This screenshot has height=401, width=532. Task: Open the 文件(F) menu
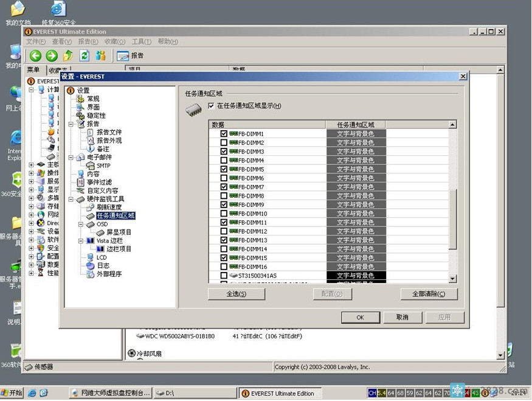(35, 41)
